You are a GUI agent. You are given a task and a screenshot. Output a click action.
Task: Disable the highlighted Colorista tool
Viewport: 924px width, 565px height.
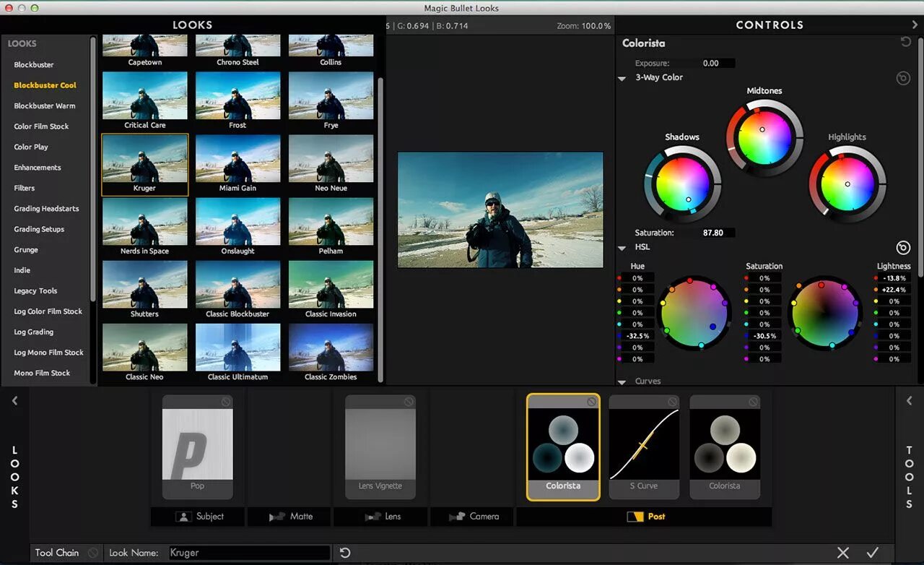[591, 402]
